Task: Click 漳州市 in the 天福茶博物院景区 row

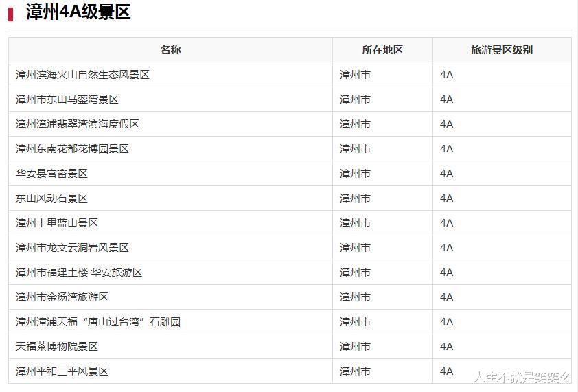Action: (x=355, y=346)
